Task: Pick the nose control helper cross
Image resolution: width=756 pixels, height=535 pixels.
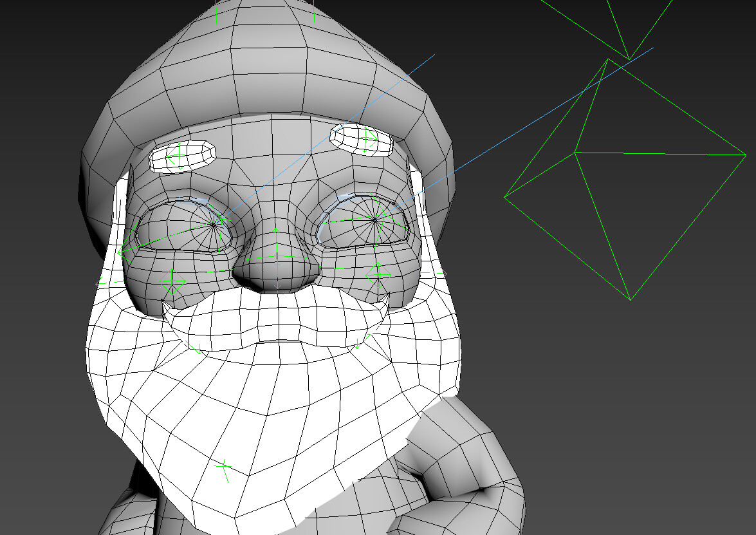Action: pos(277,259)
